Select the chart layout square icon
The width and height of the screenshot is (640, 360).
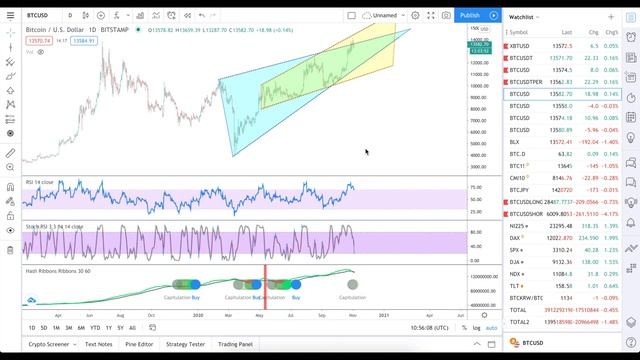[351, 16]
